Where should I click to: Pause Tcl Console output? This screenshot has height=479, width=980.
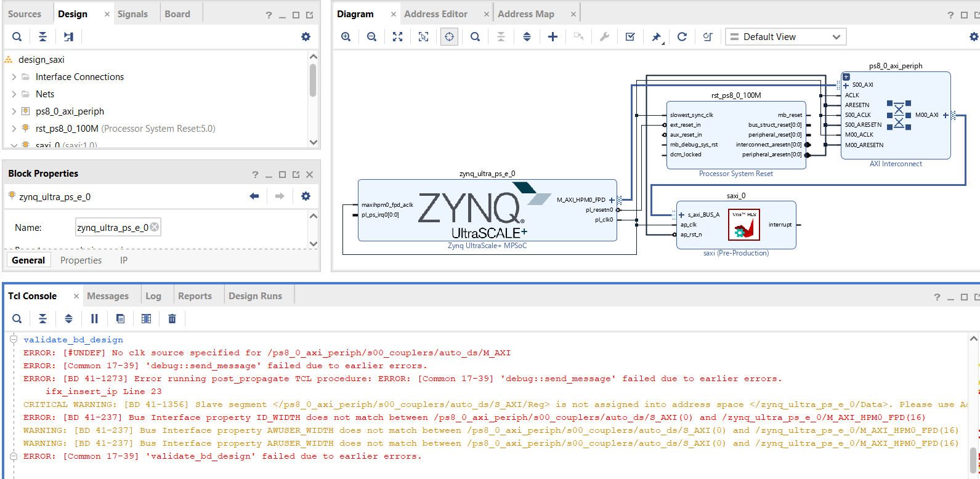[94, 318]
